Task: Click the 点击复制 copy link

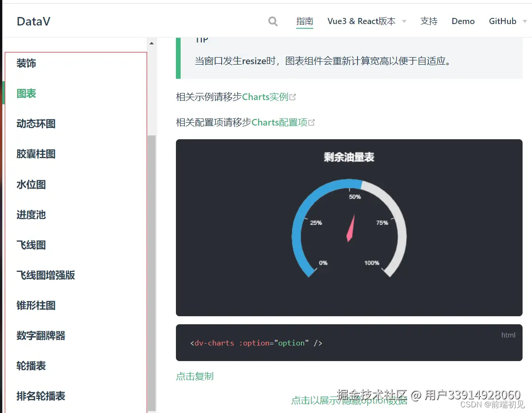Action: [195, 376]
